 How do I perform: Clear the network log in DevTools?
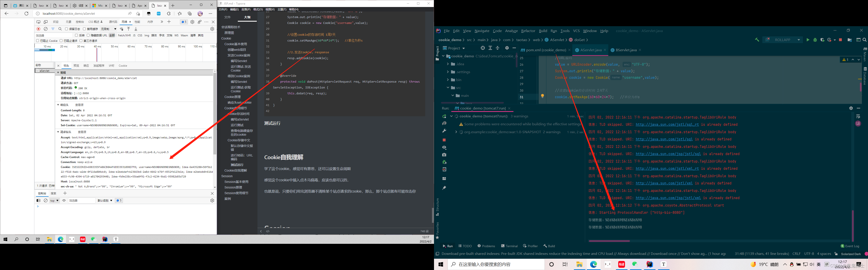point(46,29)
